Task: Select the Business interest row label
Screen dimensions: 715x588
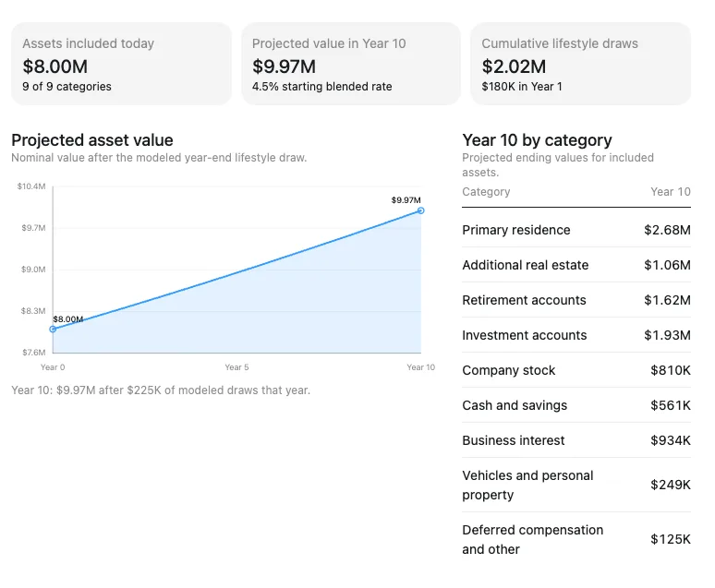Action: point(514,440)
